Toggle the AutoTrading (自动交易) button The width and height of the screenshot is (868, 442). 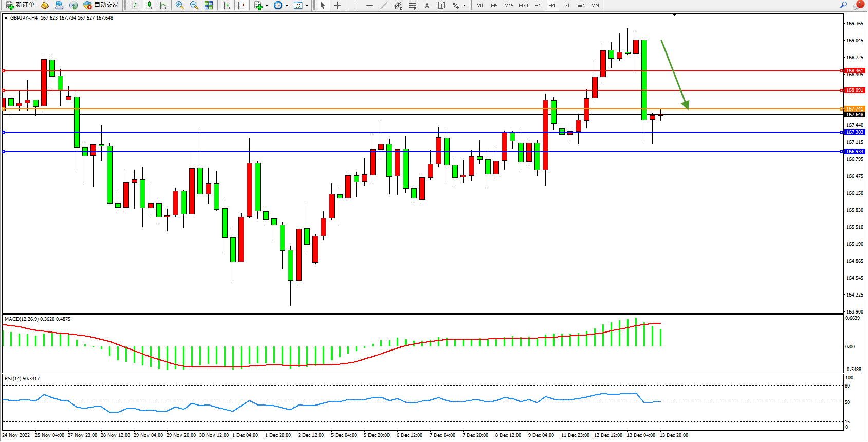(x=101, y=5)
